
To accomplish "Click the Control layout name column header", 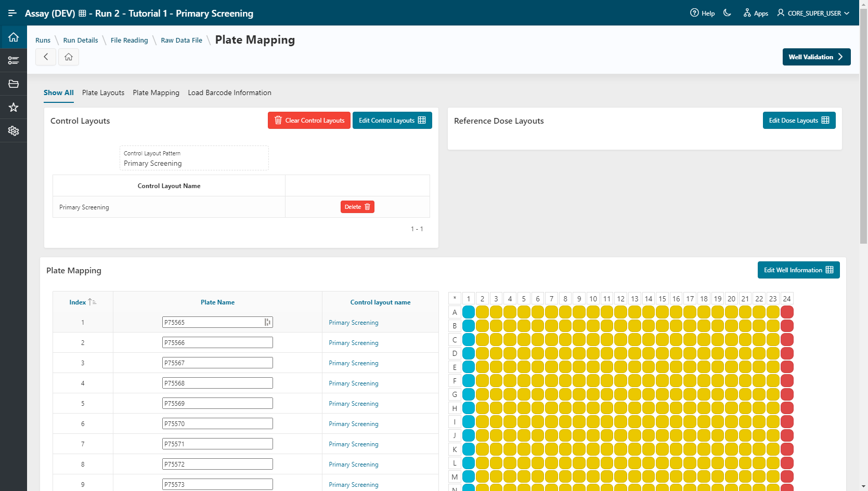I will tap(380, 302).
